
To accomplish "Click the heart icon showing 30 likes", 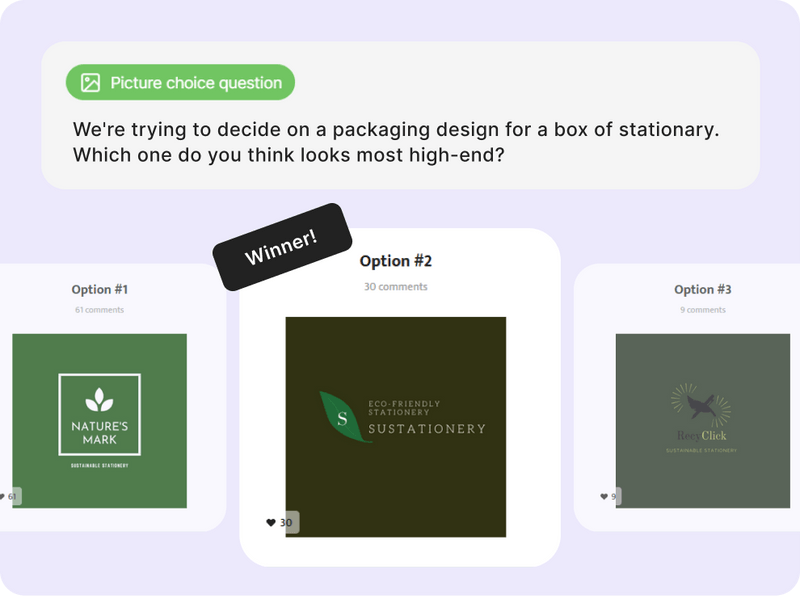I will coord(269,521).
